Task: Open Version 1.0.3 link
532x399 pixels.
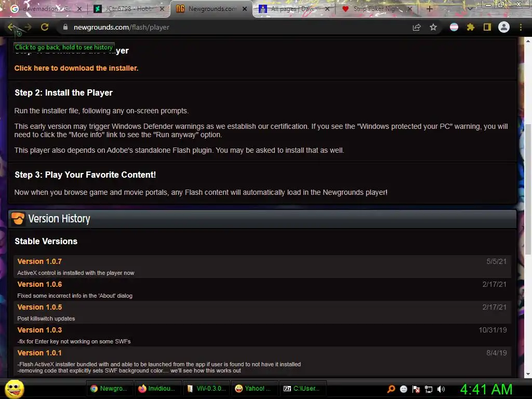Action: point(39,330)
